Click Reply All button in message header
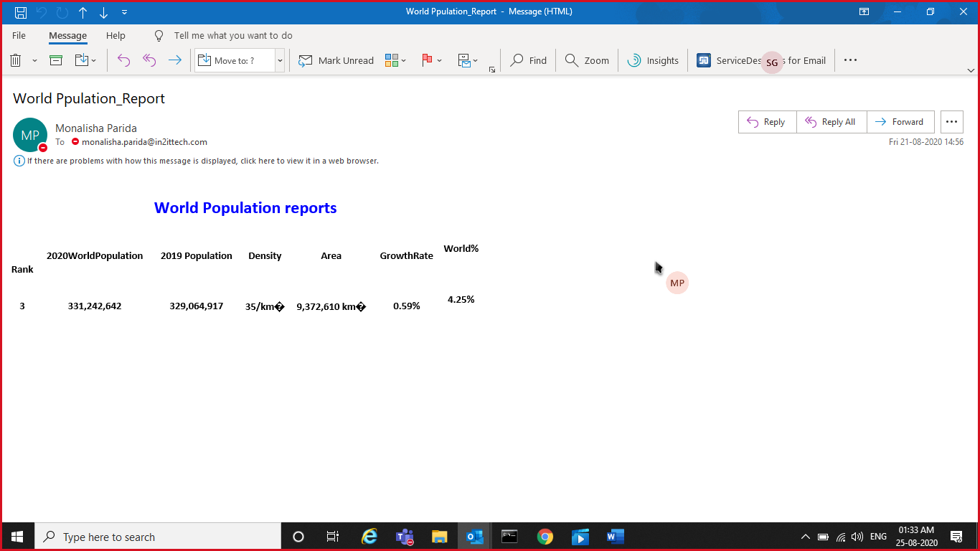This screenshot has width=980, height=551. [x=831, y=122]
